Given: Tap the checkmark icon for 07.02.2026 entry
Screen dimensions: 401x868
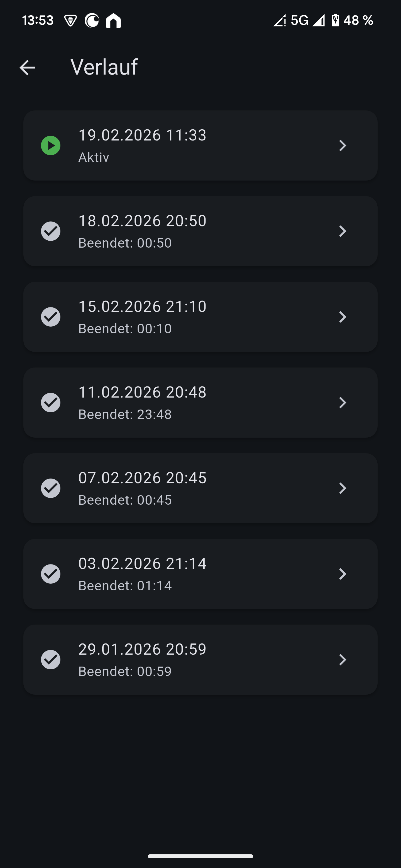Looking at the screenshot, I should [x=51, y=488].
